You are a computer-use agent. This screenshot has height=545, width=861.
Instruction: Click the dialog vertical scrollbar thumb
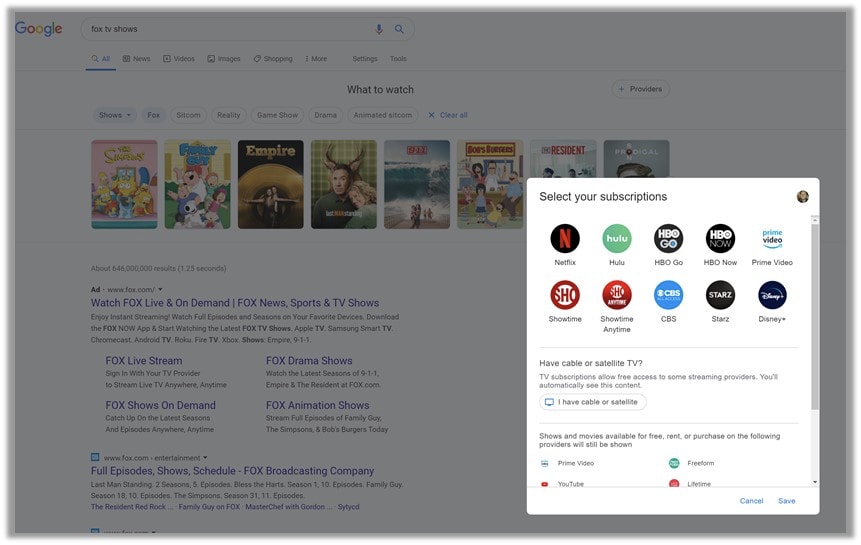815,317
